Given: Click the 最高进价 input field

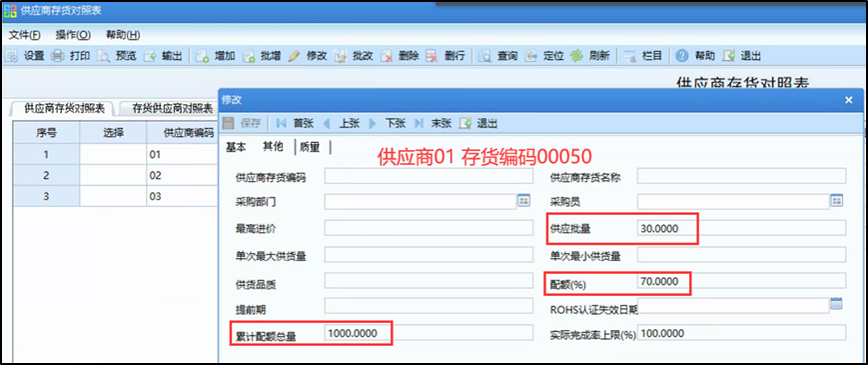Looking at the screenshot, I should tap(429, 228).
